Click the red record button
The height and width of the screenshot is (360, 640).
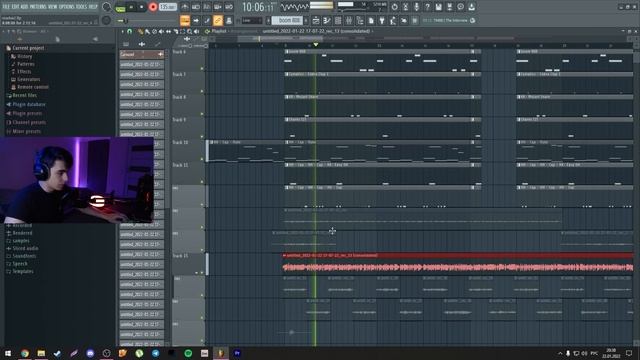tap(153, 7)
